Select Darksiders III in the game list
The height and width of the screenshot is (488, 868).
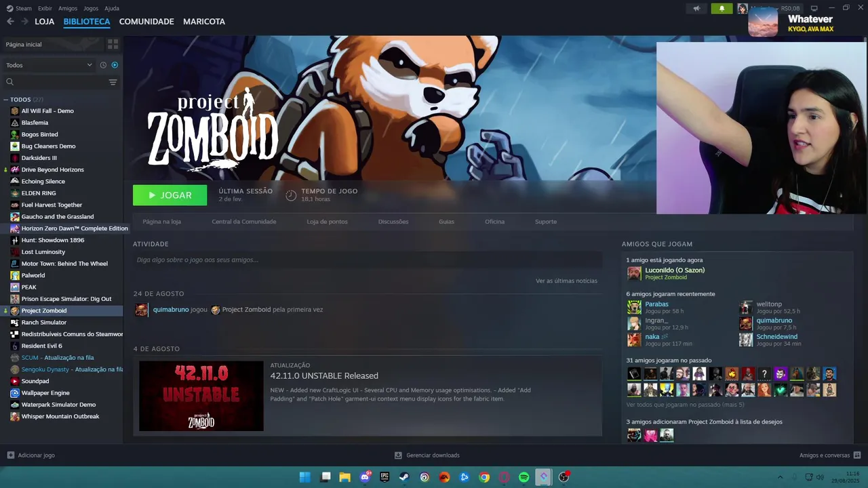(x=39, y=158)
